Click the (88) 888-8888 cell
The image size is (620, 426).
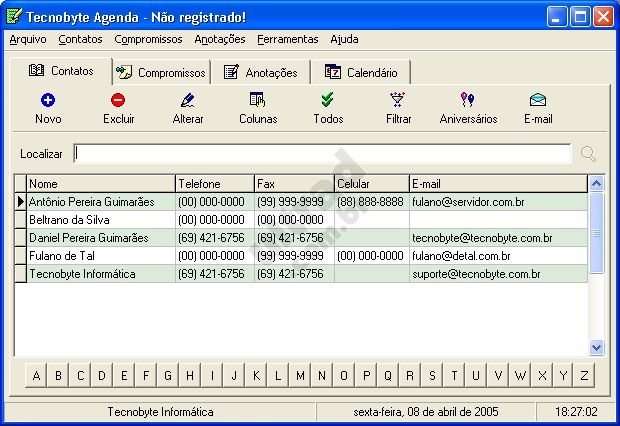(x=372, y=202)
